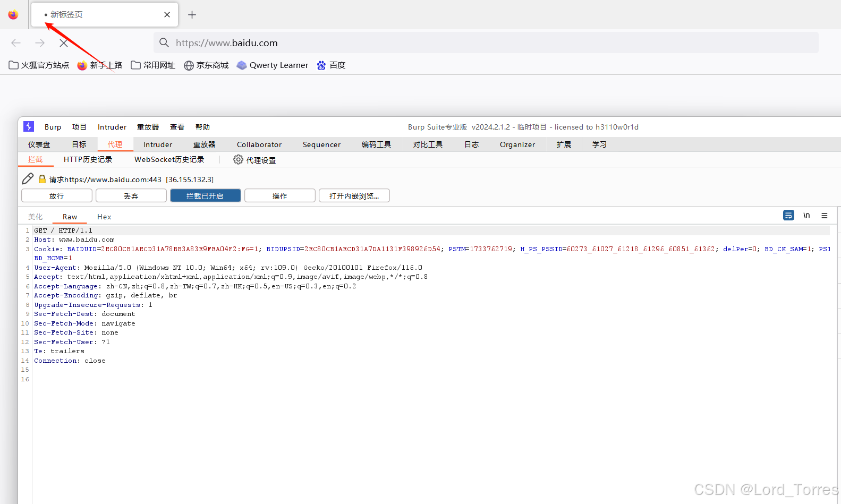Viewport: 841px width, 504px height.
Task: Open the Collaborator tab
Action: click(x=259, y=144)
